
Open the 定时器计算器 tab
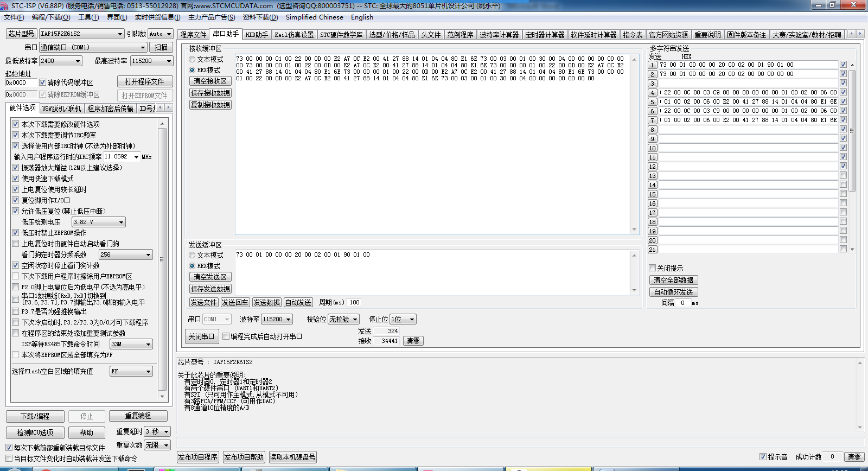pyautogui.click(x=545, y=34)
